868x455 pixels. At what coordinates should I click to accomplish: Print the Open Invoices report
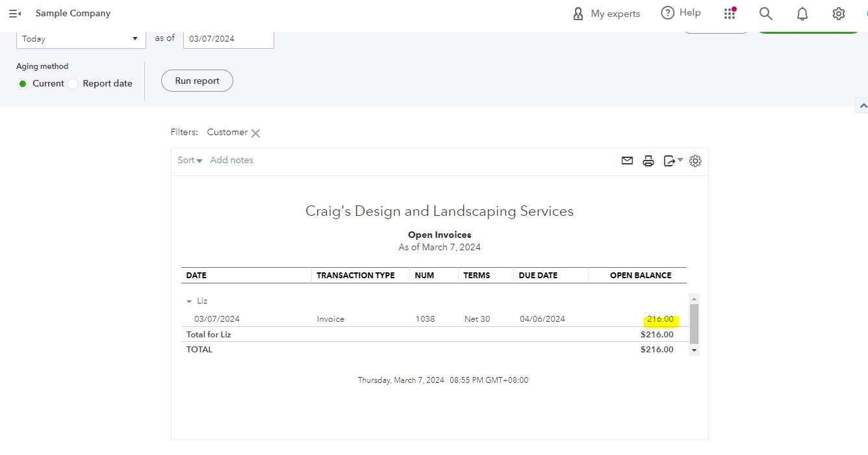point(648,161)
